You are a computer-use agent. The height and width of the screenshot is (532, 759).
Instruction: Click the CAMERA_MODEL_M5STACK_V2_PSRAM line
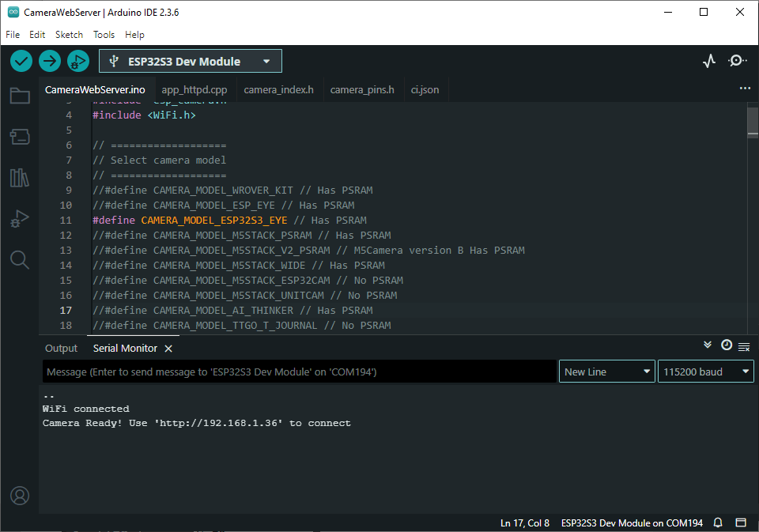[309, 251]
